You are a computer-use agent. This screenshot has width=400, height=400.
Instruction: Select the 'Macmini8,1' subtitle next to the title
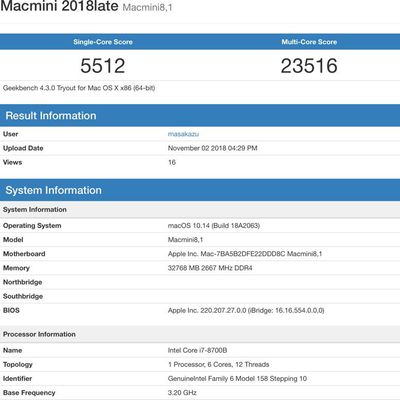click(147, 7)
